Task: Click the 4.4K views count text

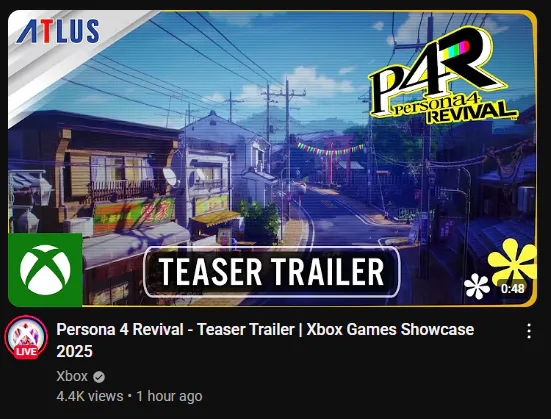Action: tap(90, 396)
